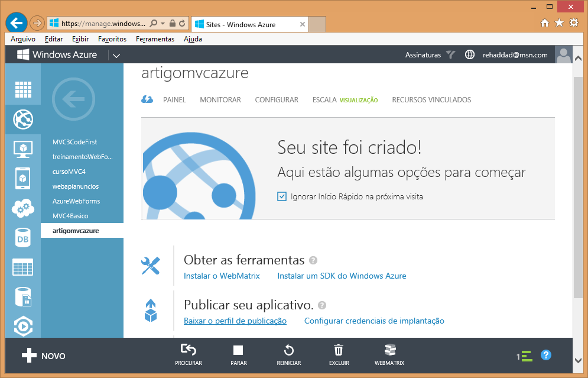
Task: Open the Exibir menu
Action: tap(80, 39)
